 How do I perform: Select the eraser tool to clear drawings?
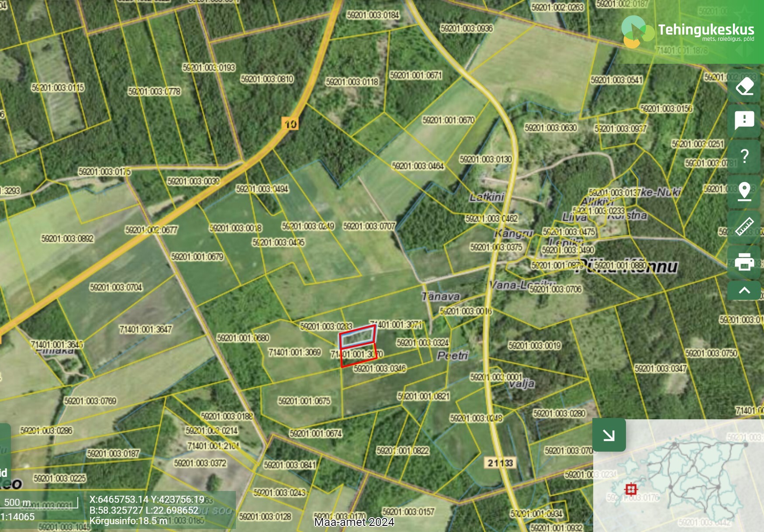click(x=744, y=86)
